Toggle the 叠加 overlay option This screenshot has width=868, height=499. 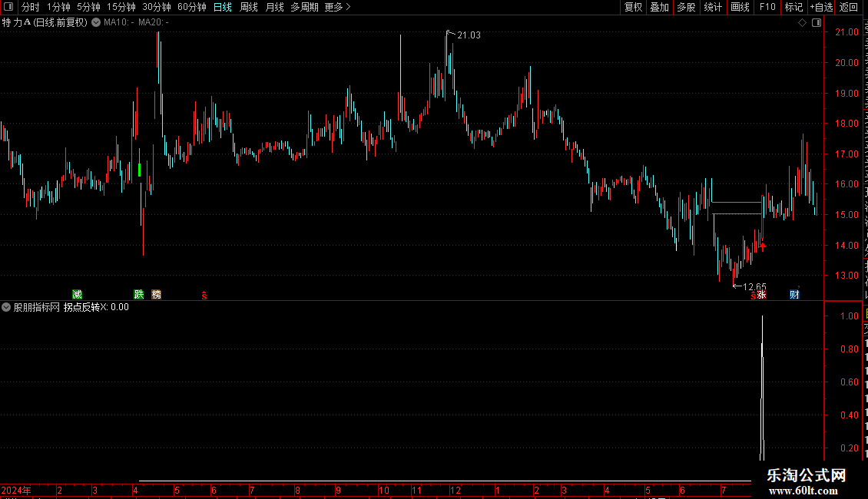click(x=659, y=7)
